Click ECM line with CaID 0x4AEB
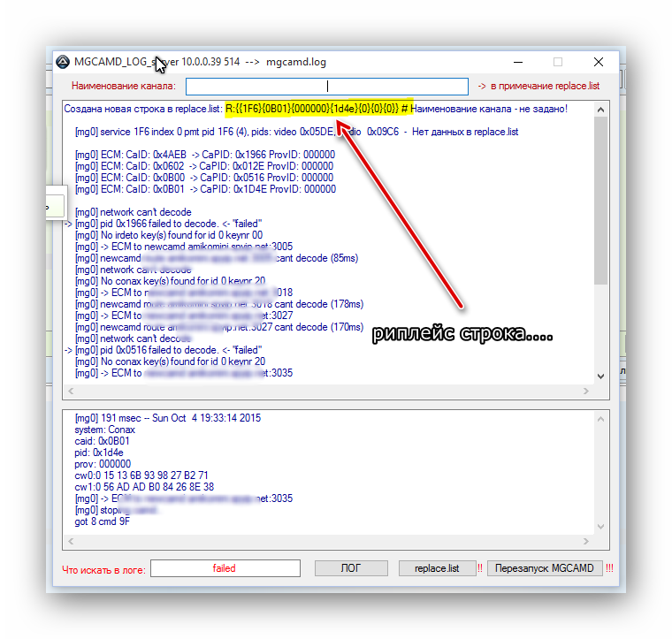Image resolution: width=672 pixels, height=639 pixels. [205, 155]
